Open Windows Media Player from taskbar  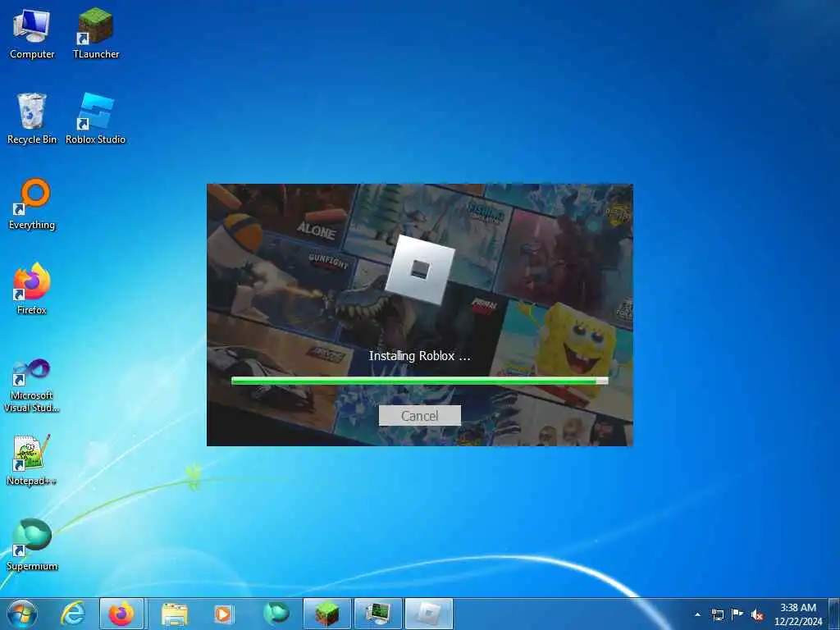point(223,614)
